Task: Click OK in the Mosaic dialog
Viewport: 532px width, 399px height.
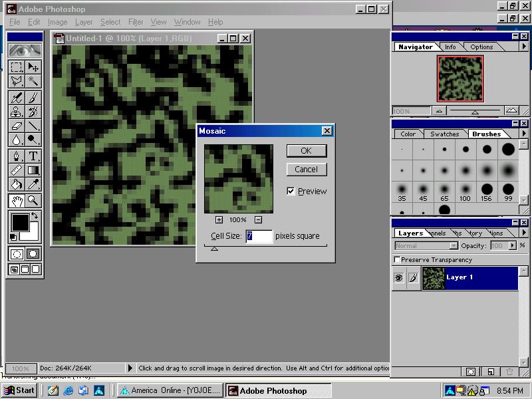Action: 306,151
